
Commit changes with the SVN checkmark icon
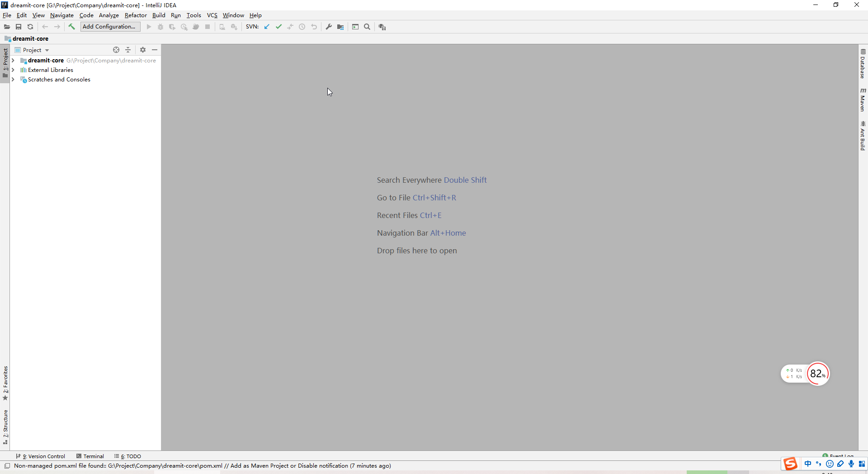pyautogui.click(x=278, y=27)
